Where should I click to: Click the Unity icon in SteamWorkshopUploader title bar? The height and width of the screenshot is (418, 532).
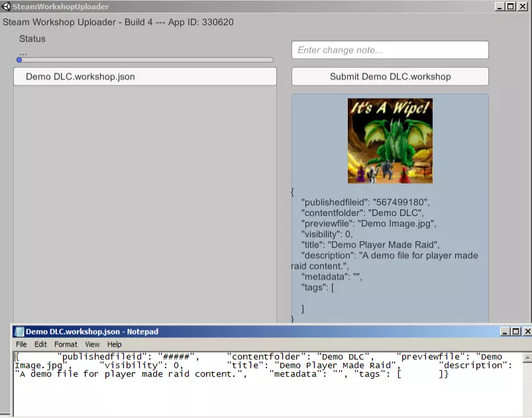click(6, 7)
